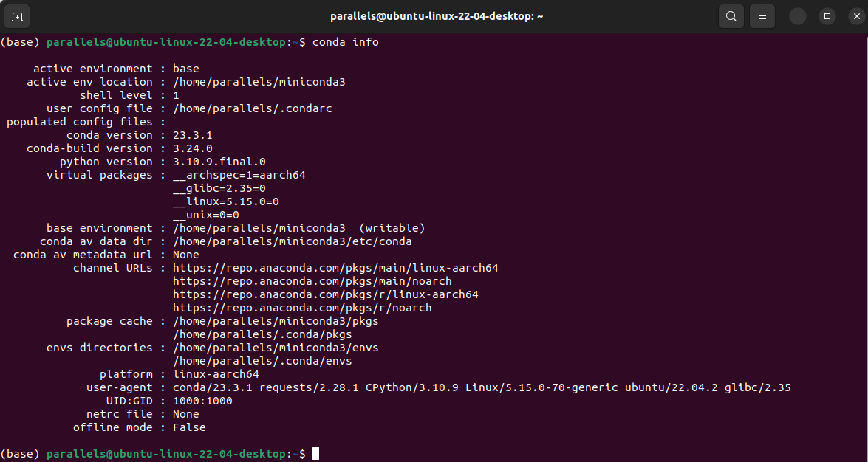Close the terminal window
868x462 pixels.
[x=855, y=15]
